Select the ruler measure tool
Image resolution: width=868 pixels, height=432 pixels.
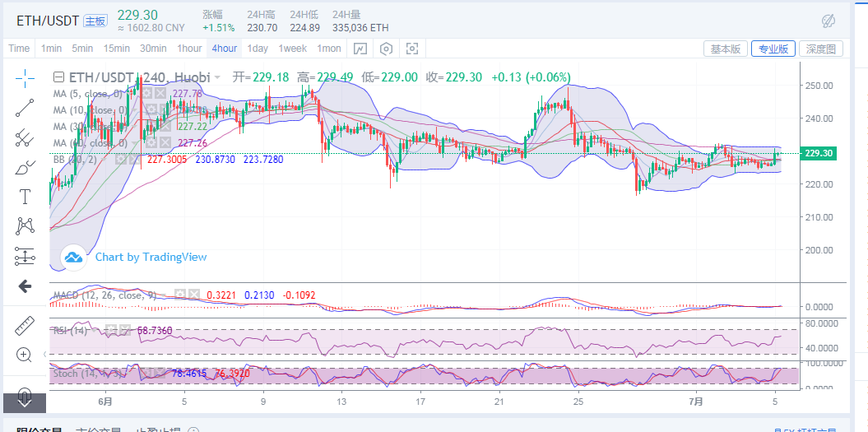click(x=25, y=326)
